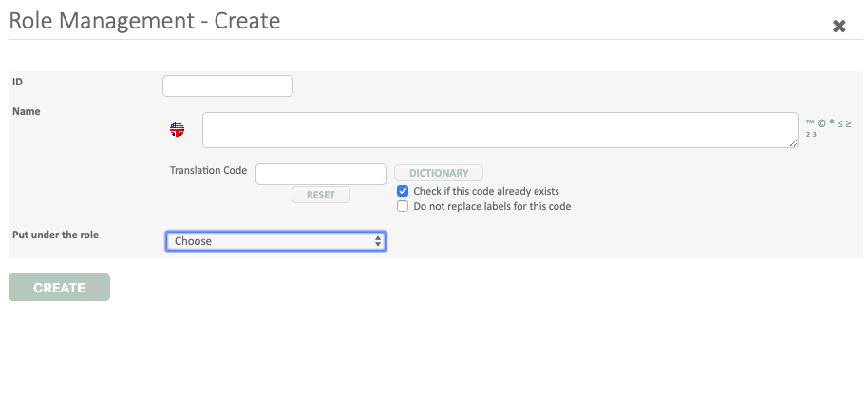This screenshot has width=868, height=394.
Task: Uncheck 'Check if this code already exists'
Action: (403, 191)
